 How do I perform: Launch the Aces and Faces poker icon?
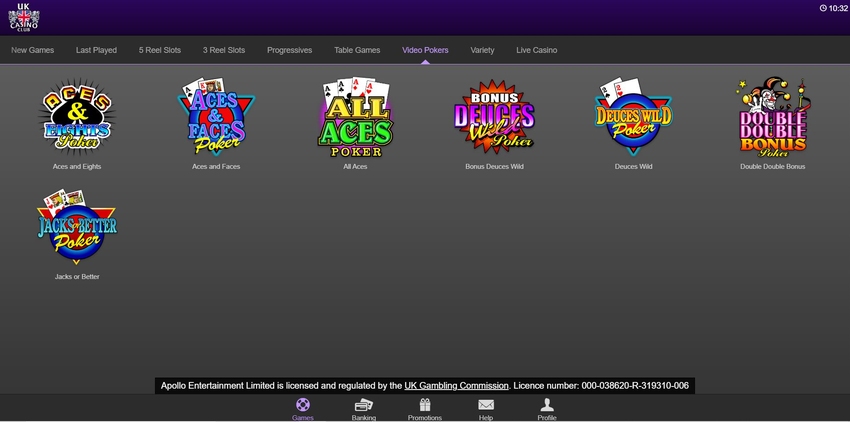coord(216,118)
